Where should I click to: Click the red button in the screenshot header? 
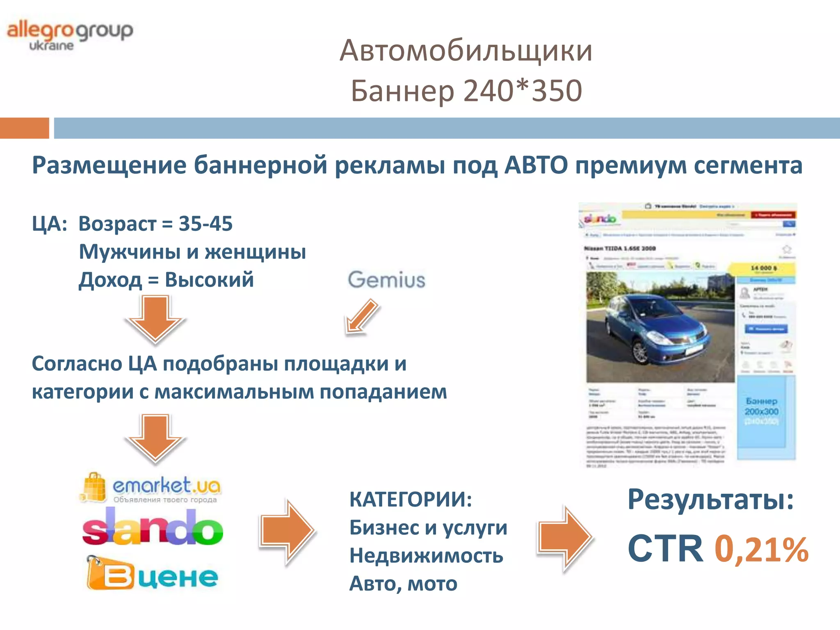pyautogui.click(x=773, y=215)
